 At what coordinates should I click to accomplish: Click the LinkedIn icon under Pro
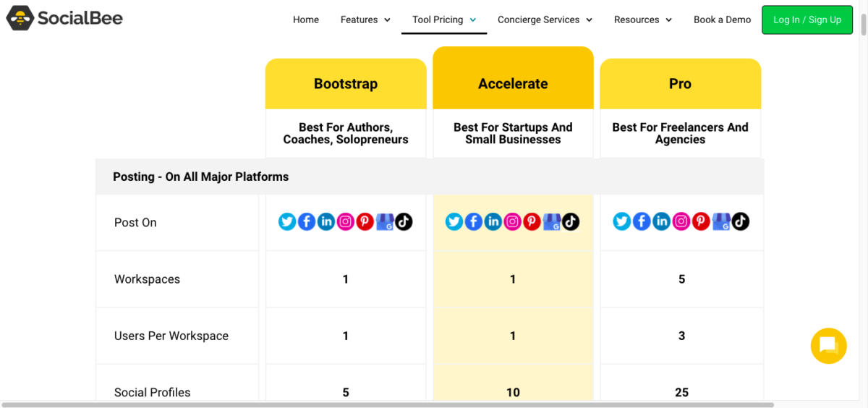click(661, 221)
